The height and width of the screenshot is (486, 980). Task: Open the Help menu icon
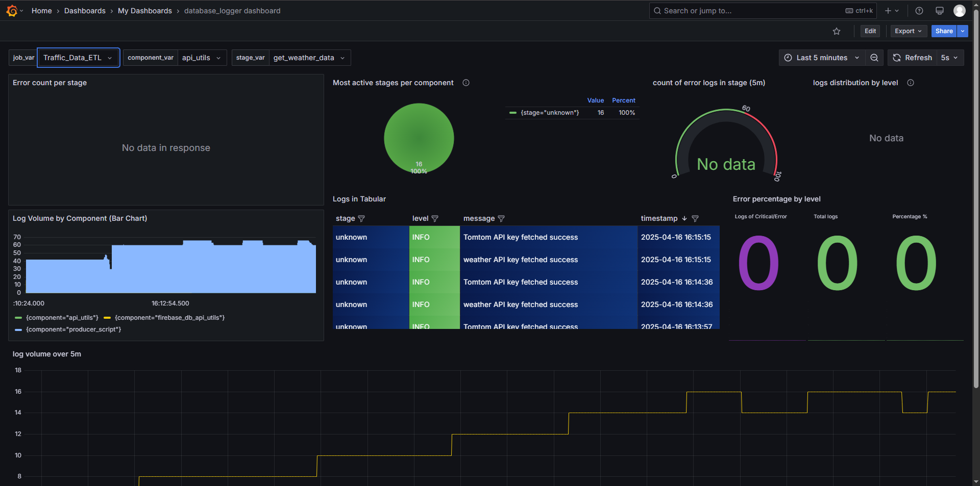[919, 10]
